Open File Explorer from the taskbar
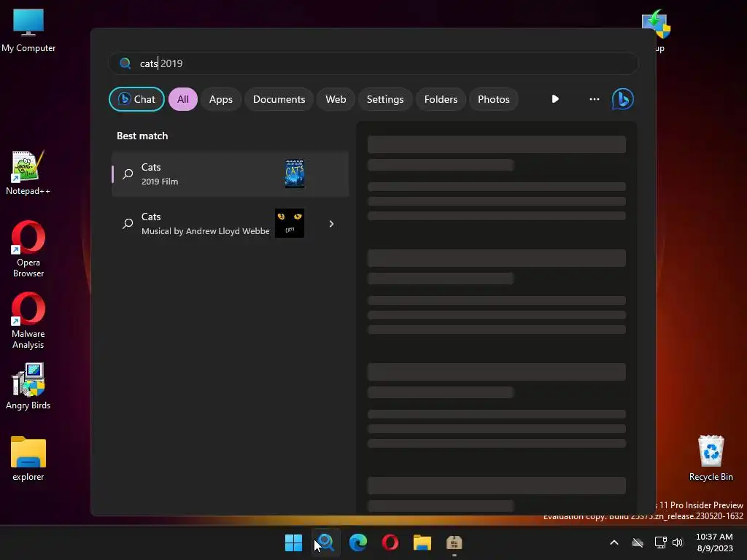Screen dimensions: 747x560 [422, 542]
